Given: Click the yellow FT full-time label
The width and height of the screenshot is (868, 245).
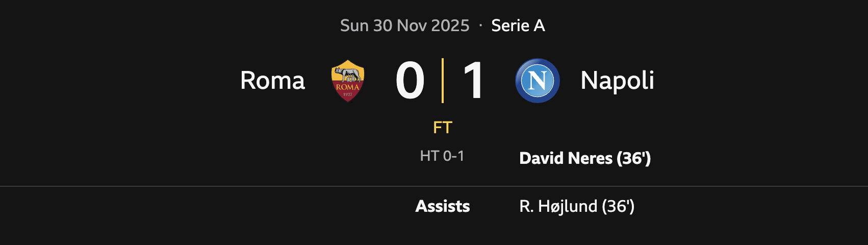Looking at the screenshot, I should [x=443, y=128].
